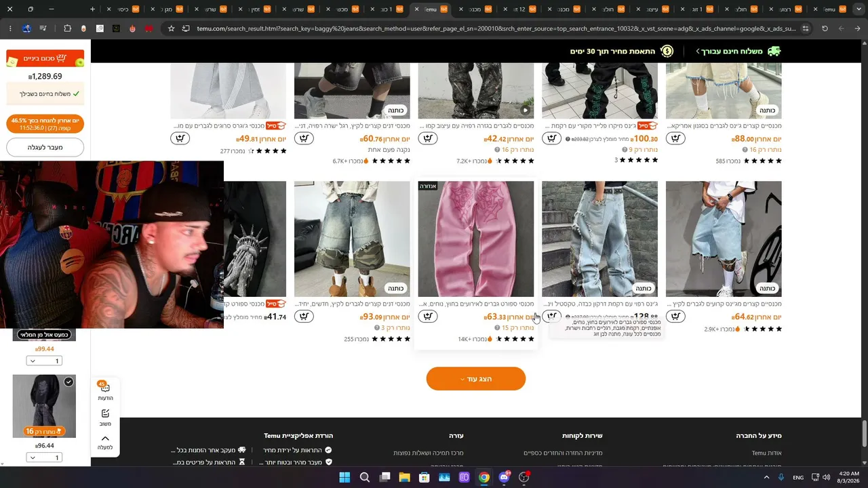Reload the Temu page
Image resolution: width=868 pixels, height=488 pixels.
[x=825, y=28]
